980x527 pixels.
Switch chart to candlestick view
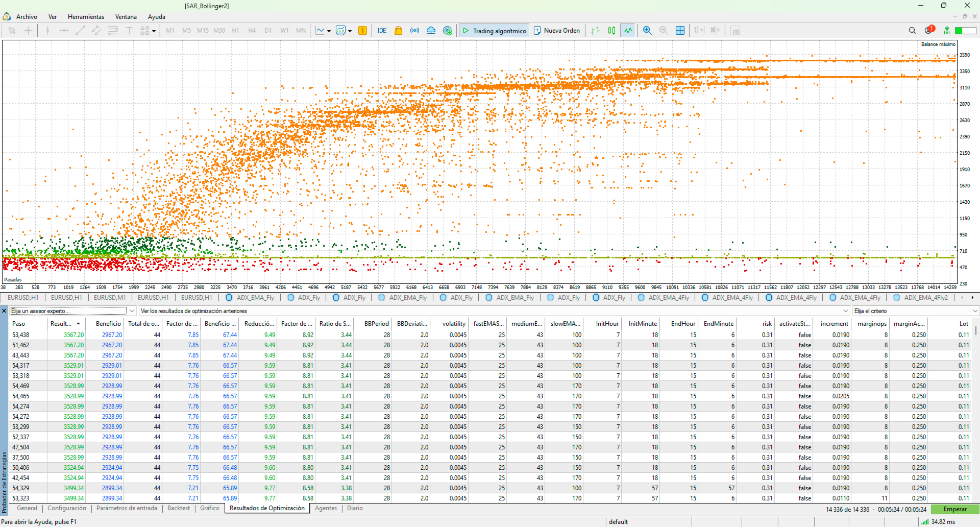611,31
